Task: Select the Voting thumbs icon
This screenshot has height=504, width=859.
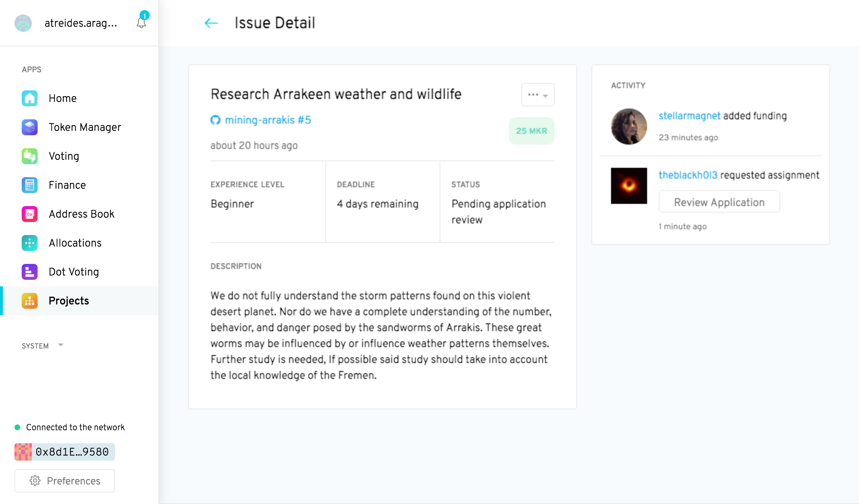Action: (29, 156)
